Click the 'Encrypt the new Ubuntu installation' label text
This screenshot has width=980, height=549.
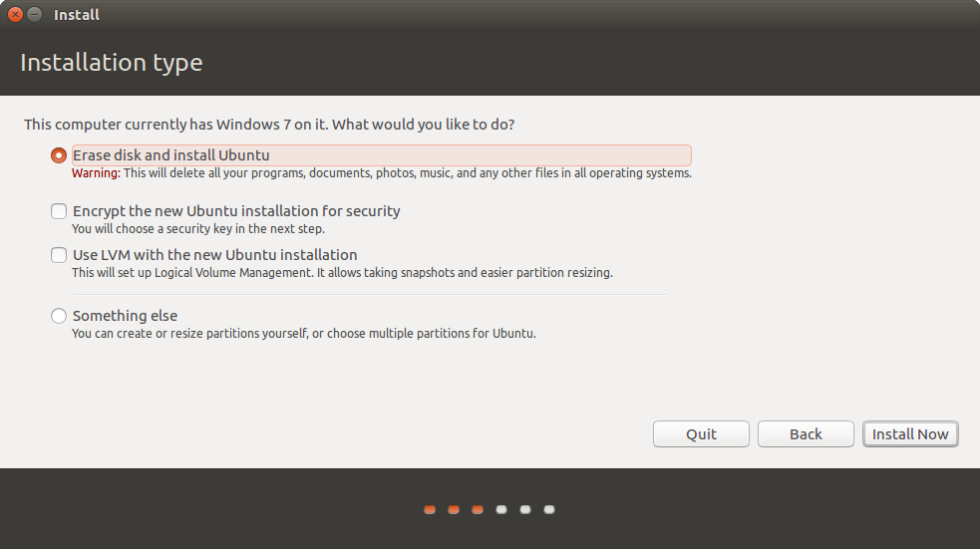(x=236, y=211)
